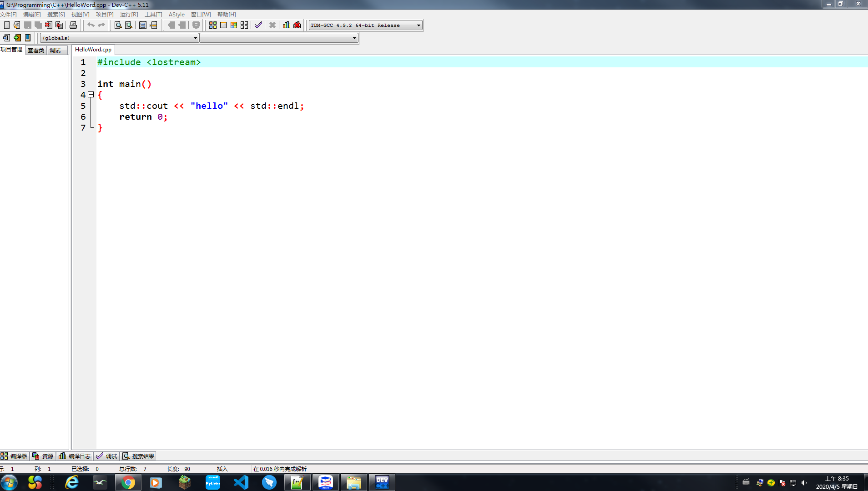Image resolution: width=868 pixels, height=491 pixels.
Task: Open Visual Studio Code from taskbar
Action: coord(241,482)
